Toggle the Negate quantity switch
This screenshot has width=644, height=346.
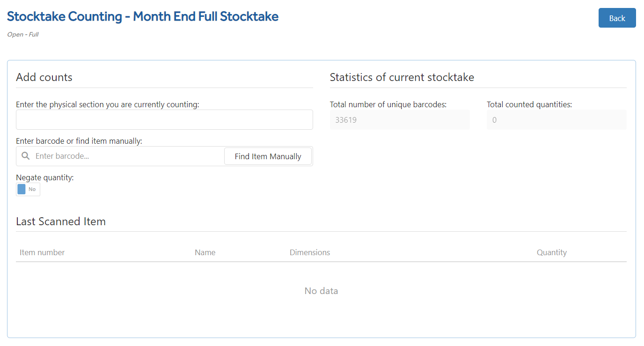[x=28, y=189]
